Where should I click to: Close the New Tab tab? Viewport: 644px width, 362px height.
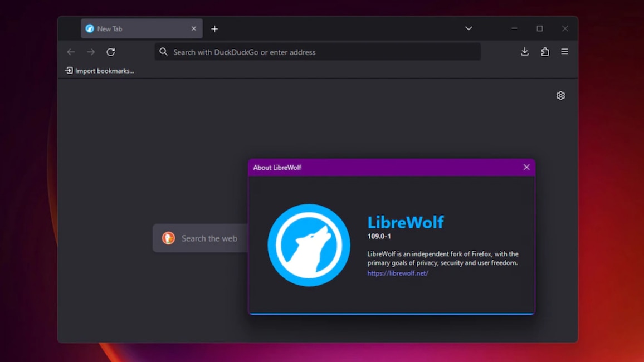(x=194, y=29)
